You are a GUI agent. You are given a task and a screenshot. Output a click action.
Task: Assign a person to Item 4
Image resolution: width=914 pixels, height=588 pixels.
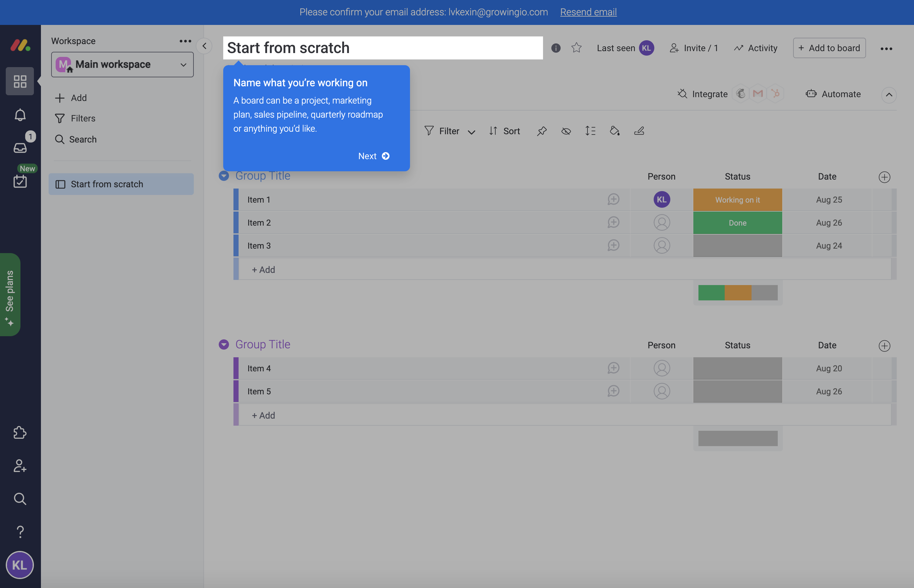point(662,368)
